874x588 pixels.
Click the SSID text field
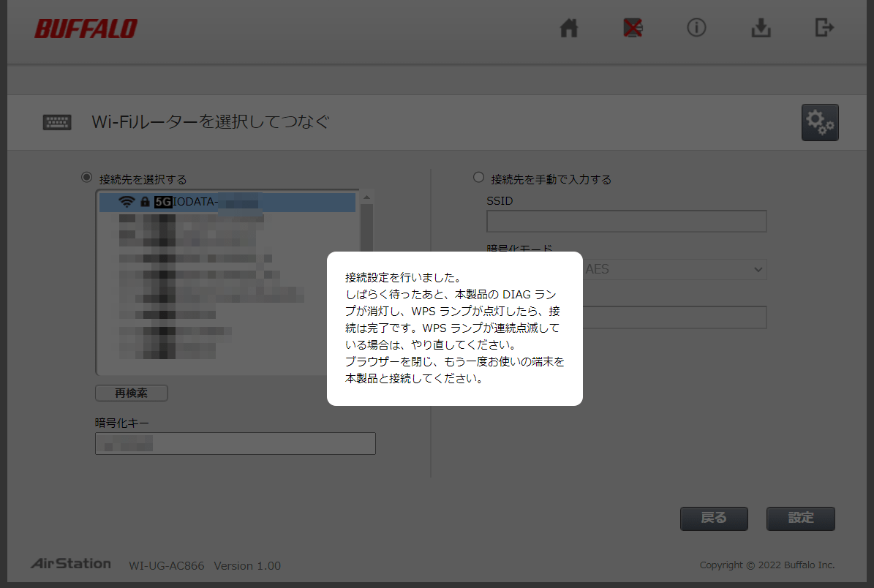tap(626, 221)
